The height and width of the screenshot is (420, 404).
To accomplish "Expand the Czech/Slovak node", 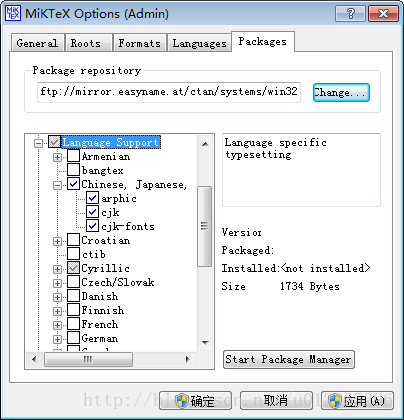I will click(57, 283).
